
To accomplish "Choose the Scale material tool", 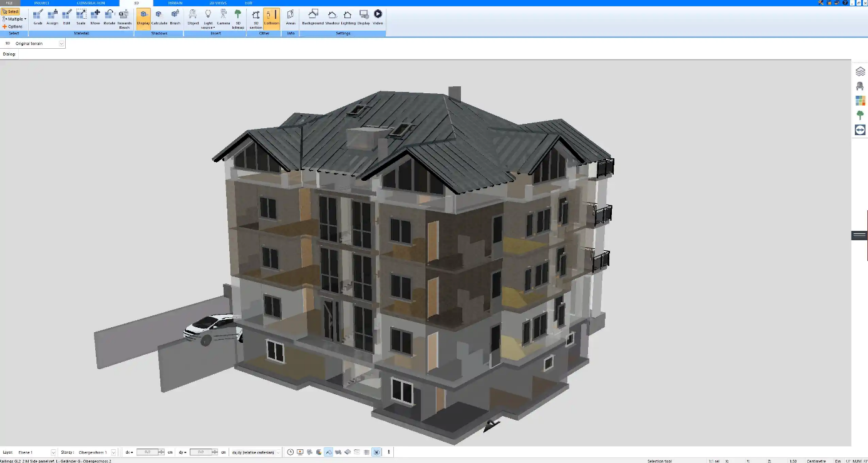I will [x=81, y=18].
